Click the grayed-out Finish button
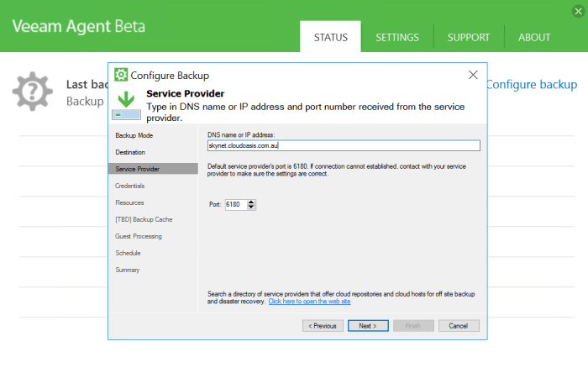Viewport: 588px width, 378px height. [413, 326]
